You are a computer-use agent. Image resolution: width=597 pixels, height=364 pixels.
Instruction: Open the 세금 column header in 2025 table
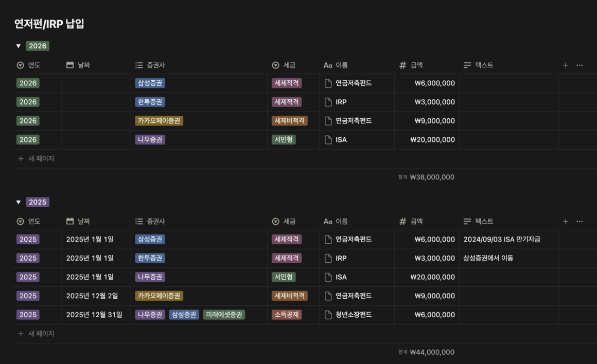289,222
